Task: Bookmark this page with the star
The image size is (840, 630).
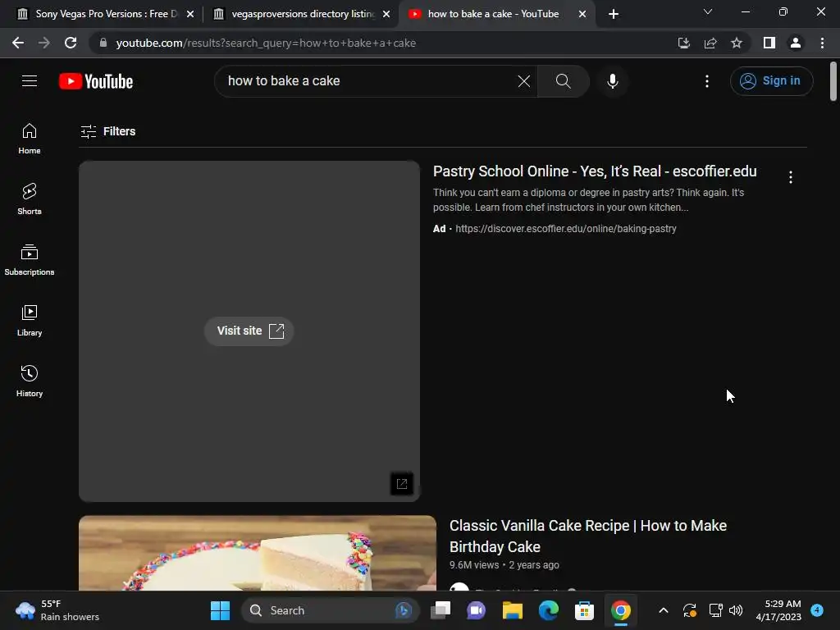Action: click(x=737, y=43)
